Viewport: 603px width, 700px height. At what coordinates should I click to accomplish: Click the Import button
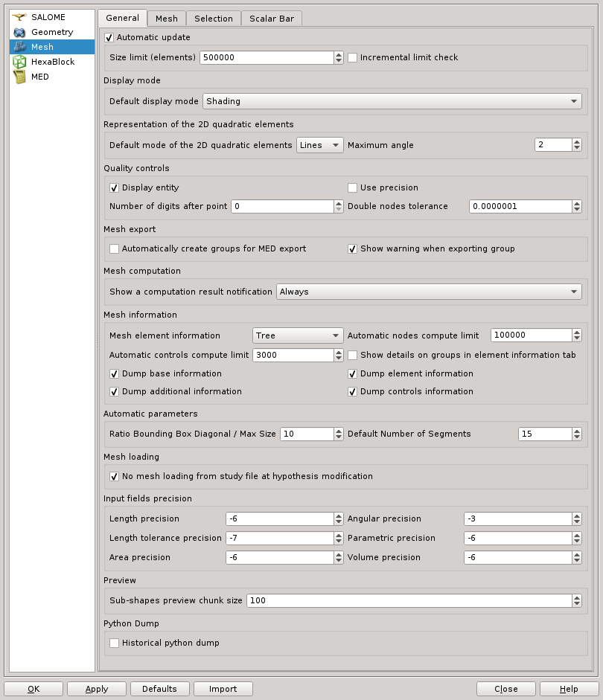[x=223, y=689]
